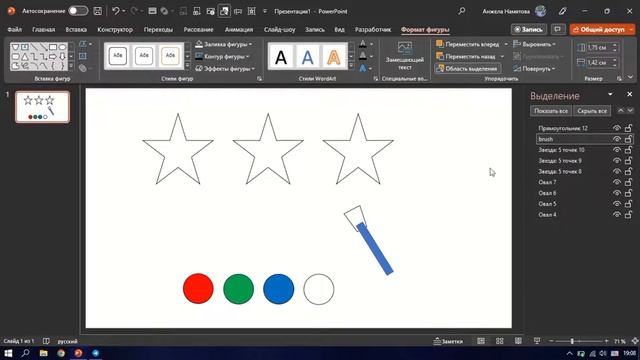Lock Овал 4 with padlock icon
The image size is (640, 360).
pyautogui.click(x=629, y=214)
